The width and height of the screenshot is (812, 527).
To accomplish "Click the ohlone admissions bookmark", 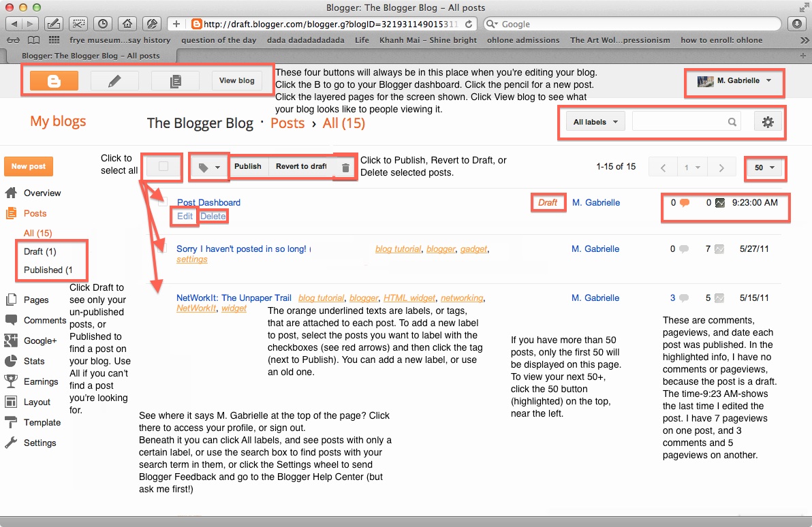I will coord(523,39).
